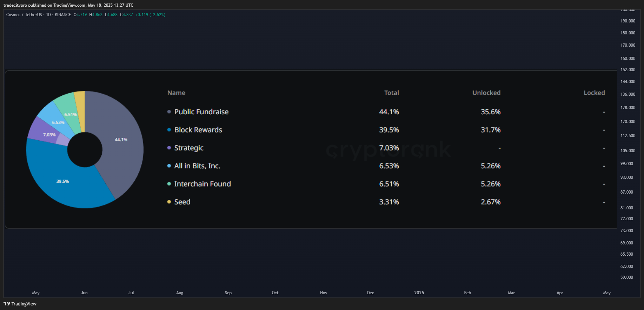The height and width of the screenshot is (310, 644).
Task: Click the Interchain Found green legend dot
Action: click(169, 184)
